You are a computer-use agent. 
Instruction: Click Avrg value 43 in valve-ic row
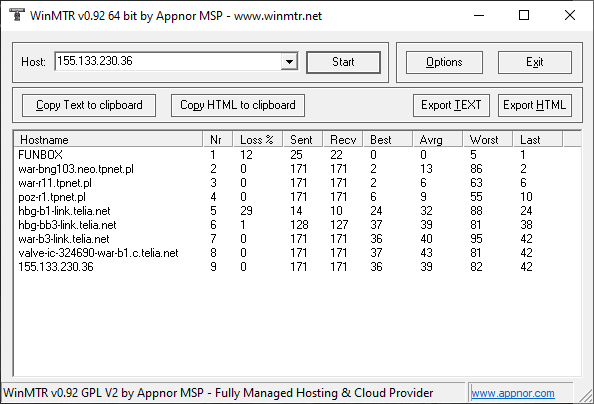(x=426, y=253)
